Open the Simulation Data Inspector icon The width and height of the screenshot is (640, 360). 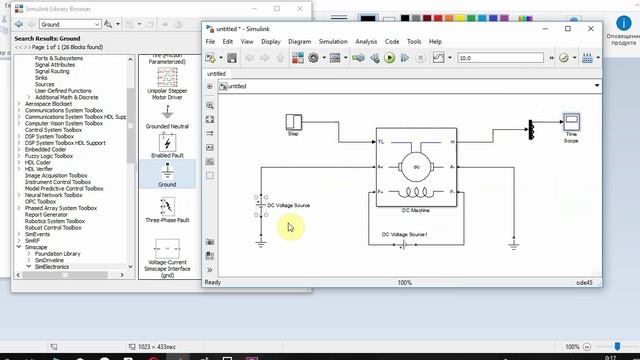(x=438, y=58)
